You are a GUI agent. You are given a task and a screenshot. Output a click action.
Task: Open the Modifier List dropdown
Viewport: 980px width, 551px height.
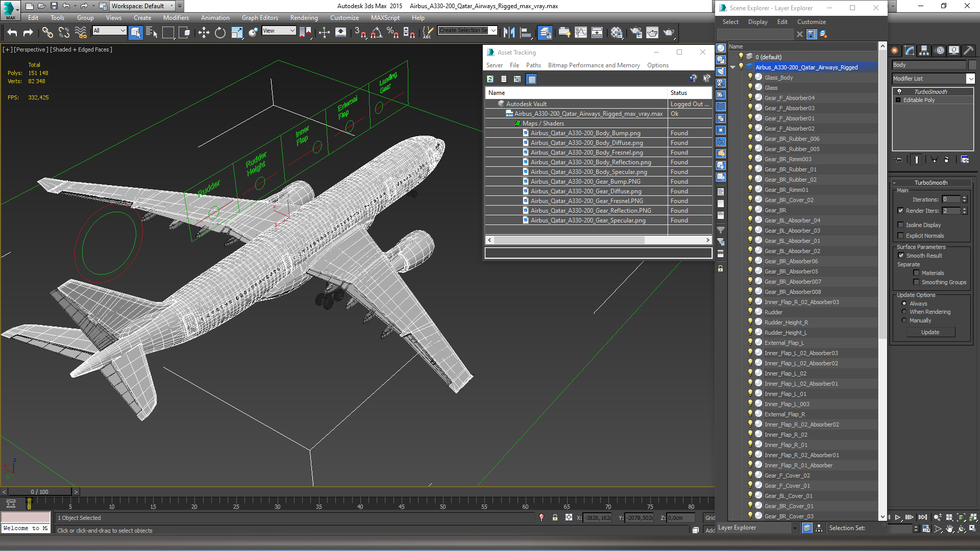(x=970, y=79)
